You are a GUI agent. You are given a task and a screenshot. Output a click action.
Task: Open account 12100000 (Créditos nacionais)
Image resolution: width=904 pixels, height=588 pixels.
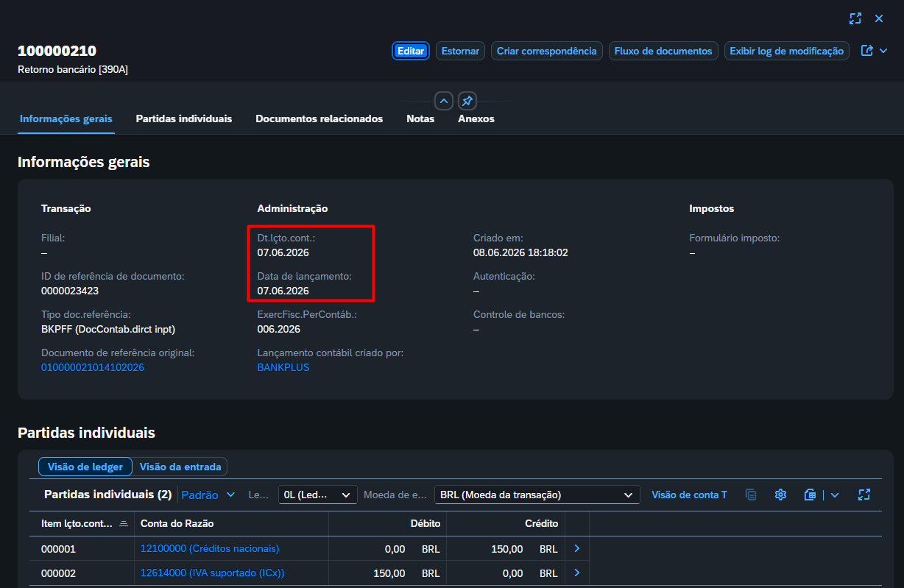(210, 548)
